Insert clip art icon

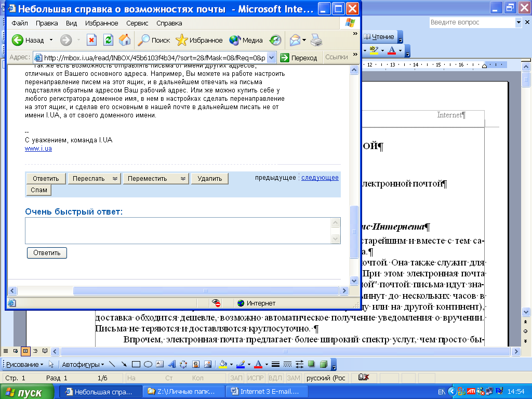tap(196, 364)
